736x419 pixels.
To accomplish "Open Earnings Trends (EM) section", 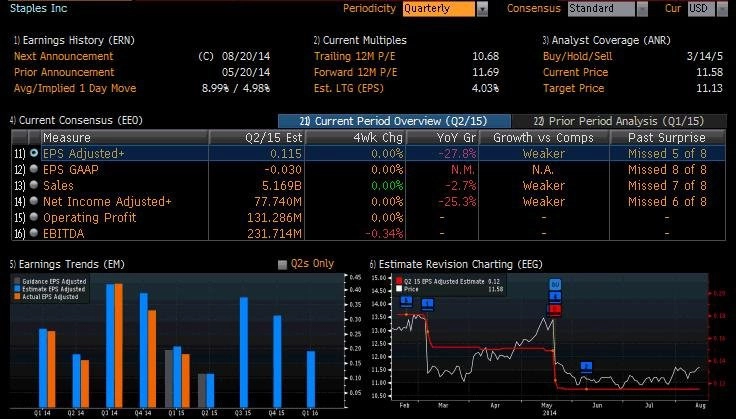I will pyautogui.click(x=67, y=264).
